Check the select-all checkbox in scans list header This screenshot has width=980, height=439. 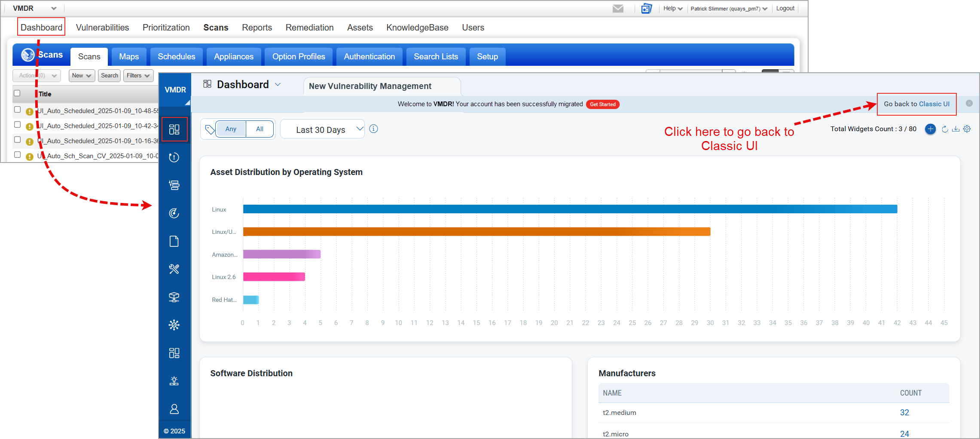click(x=17, y=93)
